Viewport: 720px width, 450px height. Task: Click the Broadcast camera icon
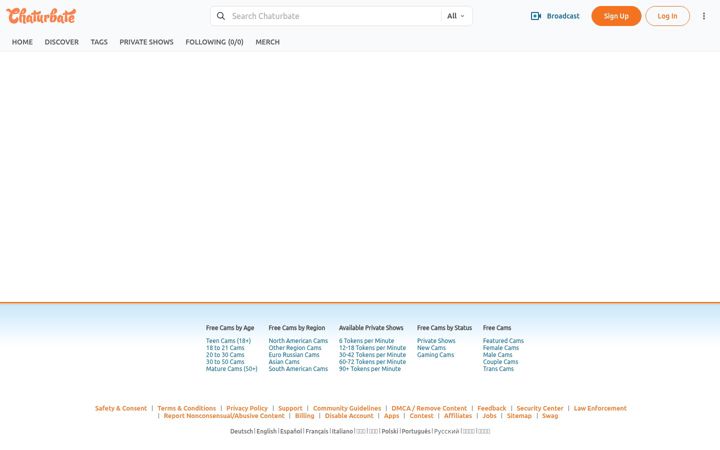(x=536, y=16)
